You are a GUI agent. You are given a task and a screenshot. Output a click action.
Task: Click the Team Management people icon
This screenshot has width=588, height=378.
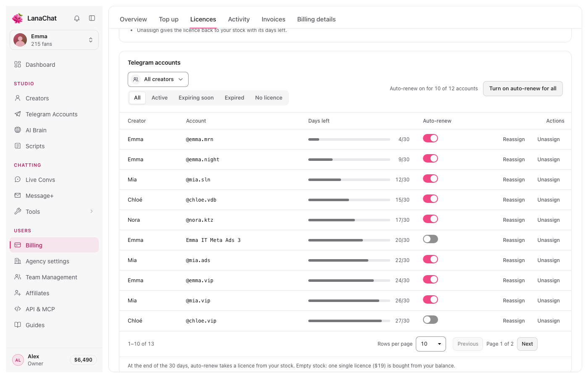coord(18,277)
